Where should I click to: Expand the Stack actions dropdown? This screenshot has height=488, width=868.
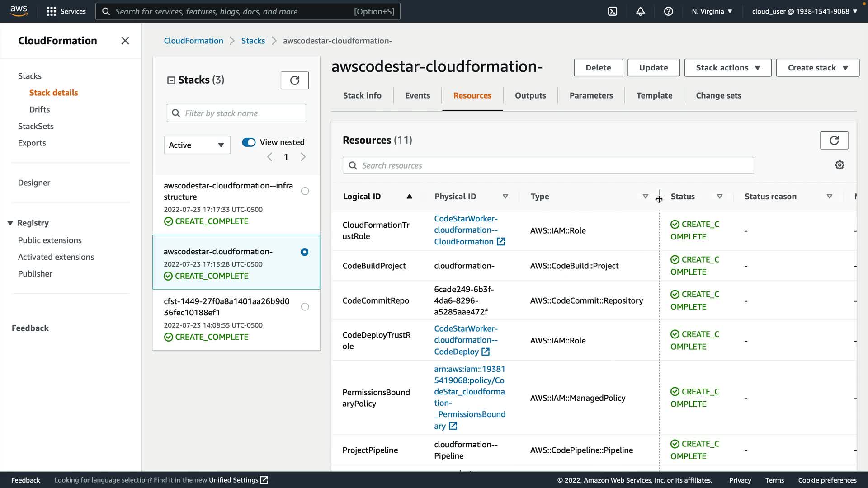(727, 68)
